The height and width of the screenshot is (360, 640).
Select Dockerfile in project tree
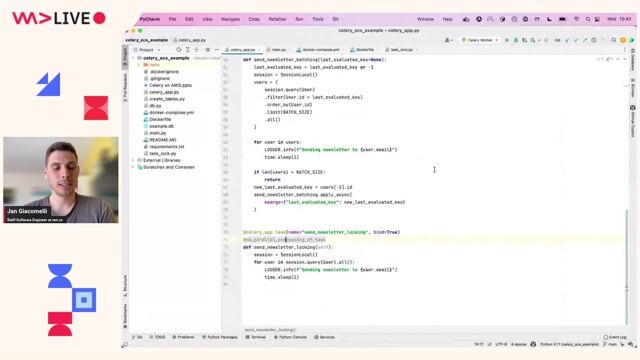point(157,120)
